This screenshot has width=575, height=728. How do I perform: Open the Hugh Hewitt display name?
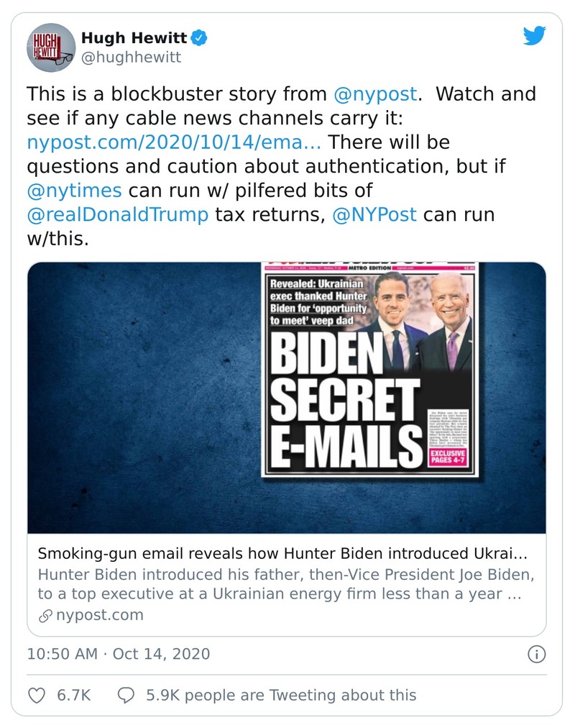tap(135, 37)
